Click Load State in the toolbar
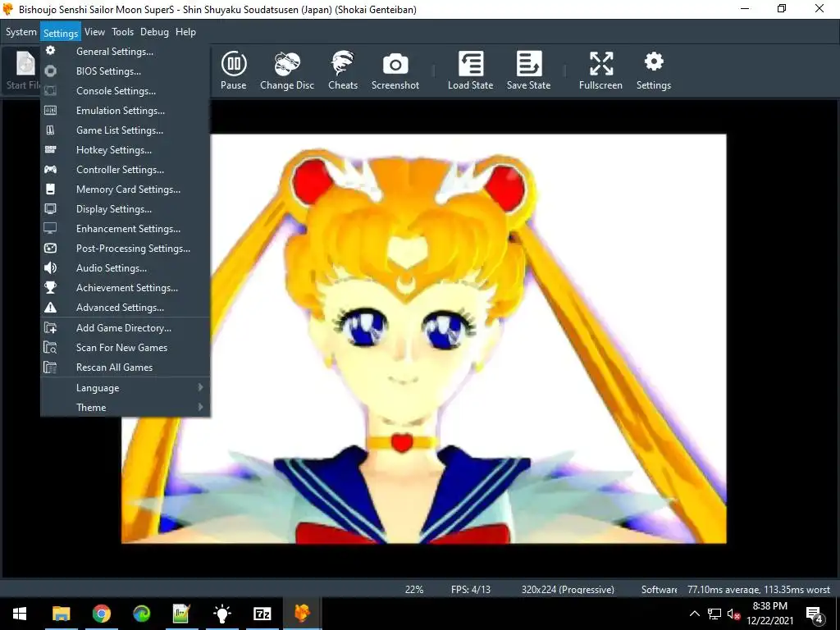The height and width of the screenshot is (630, 840). click(x=470, y=71)
